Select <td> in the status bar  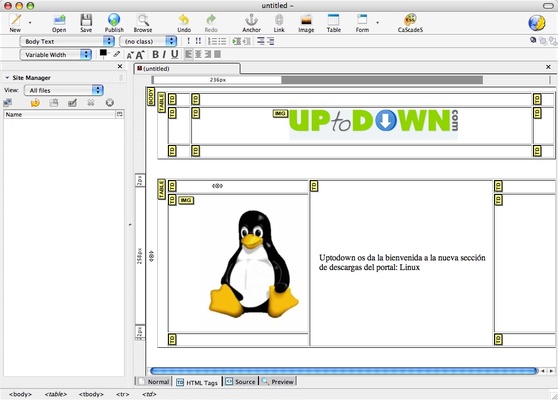(149, 394)
